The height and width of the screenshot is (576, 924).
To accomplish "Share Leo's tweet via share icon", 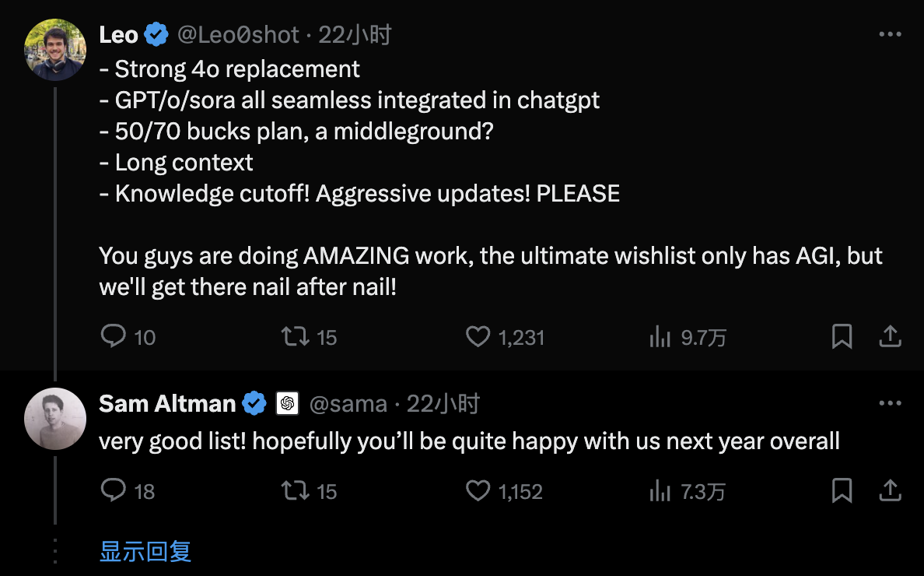I will coord(890,336).
